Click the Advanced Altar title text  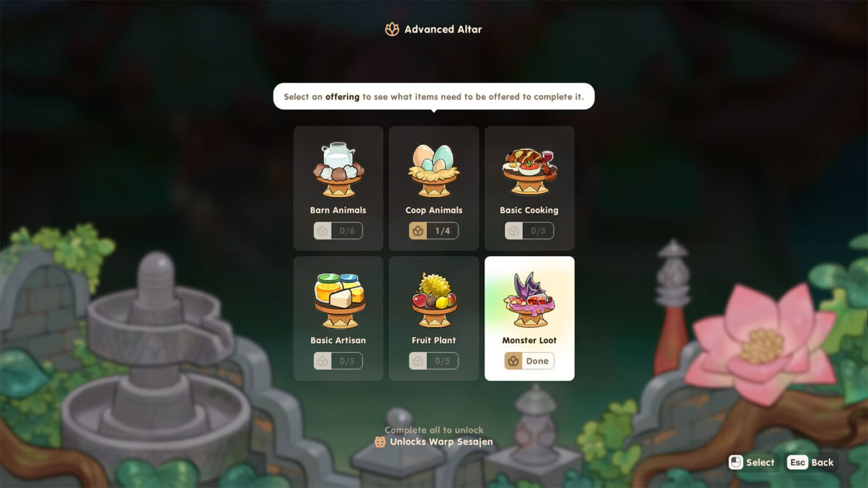tap(443, 29)
